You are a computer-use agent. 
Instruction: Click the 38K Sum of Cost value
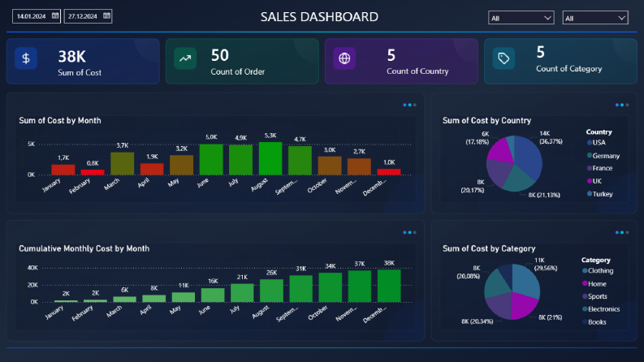click(x=72, y=57)
